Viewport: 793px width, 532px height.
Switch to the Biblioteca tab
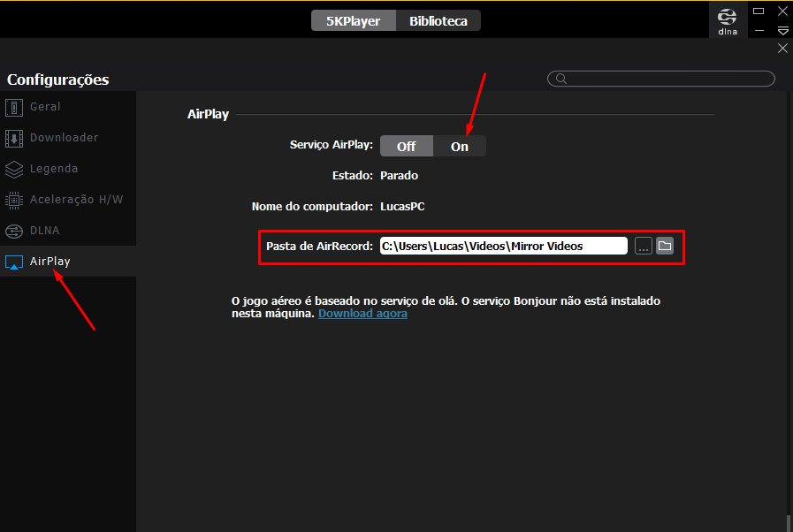coord(438,20)
